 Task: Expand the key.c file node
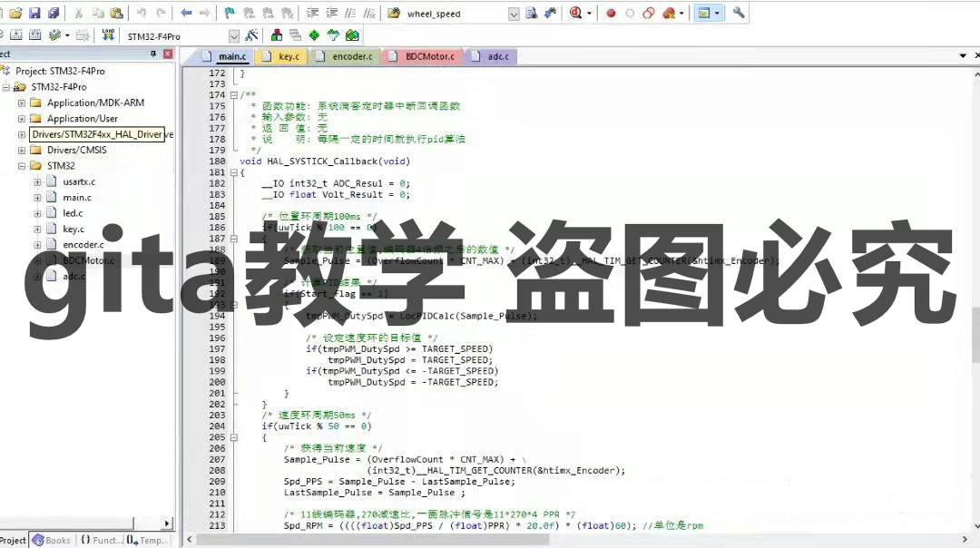[37, 229]
